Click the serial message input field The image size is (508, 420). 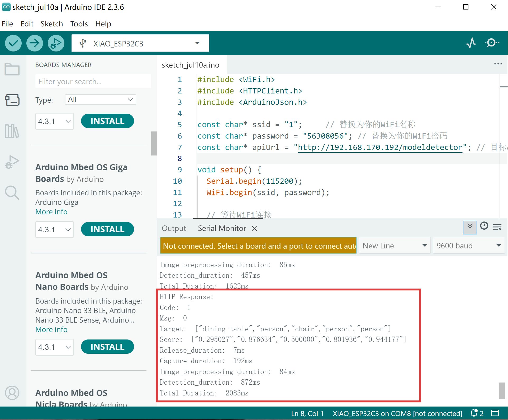(258, 246)
